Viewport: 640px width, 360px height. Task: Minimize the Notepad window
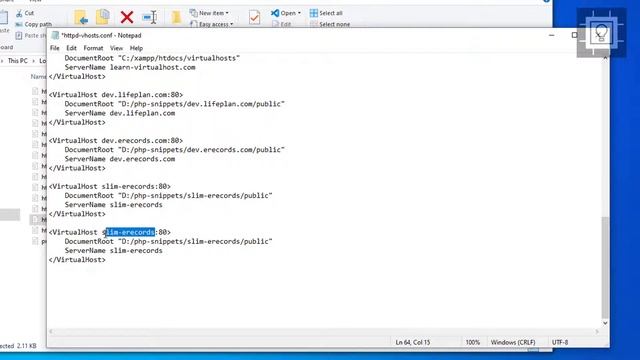coord(551,36)
